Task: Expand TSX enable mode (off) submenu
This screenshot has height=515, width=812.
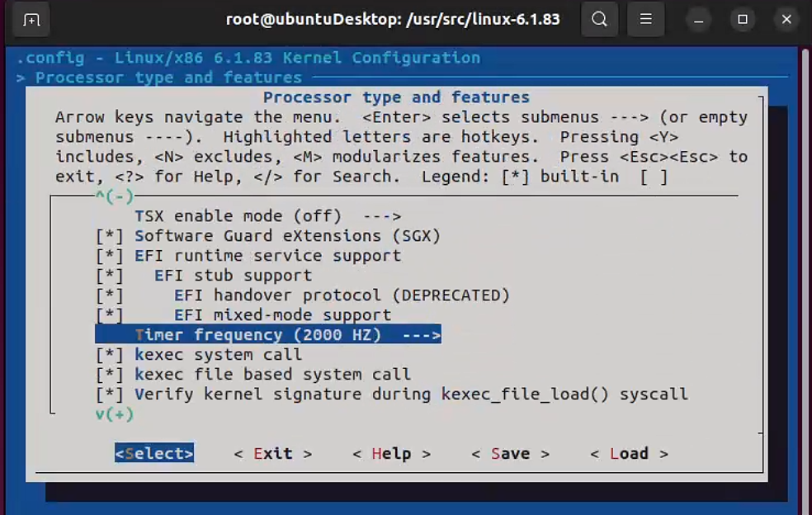Action: click(x=267, y=216)
